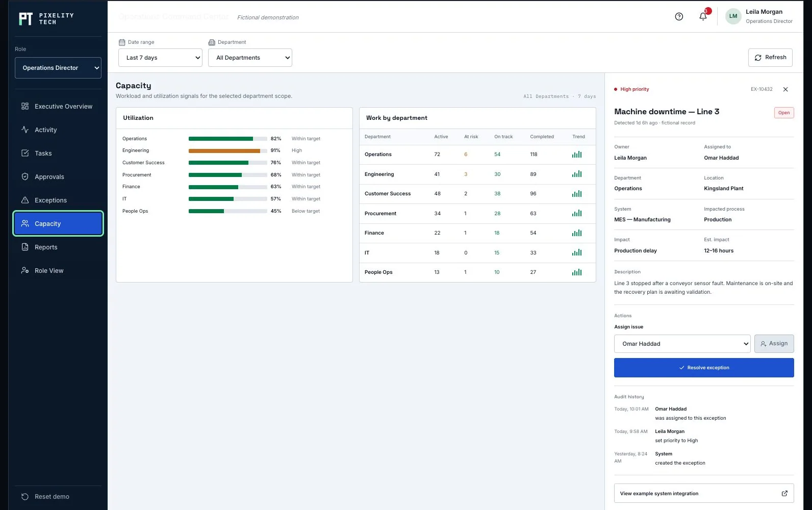Open the Approvals section
812x510 pixels.
tap(58, 176)
